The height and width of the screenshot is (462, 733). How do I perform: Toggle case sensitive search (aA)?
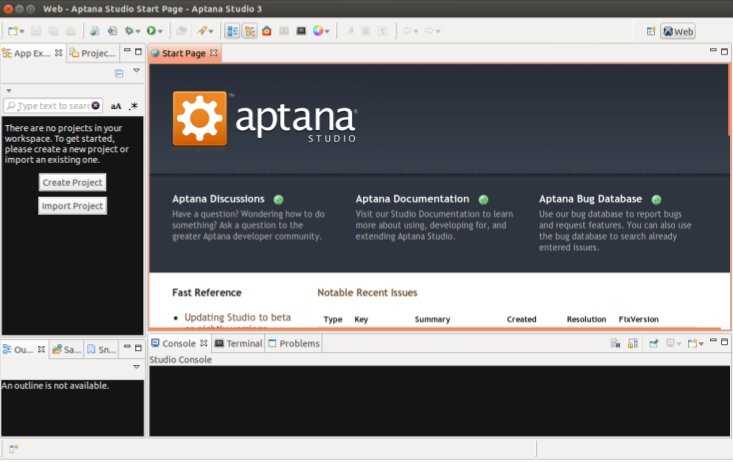coord(116,106)
